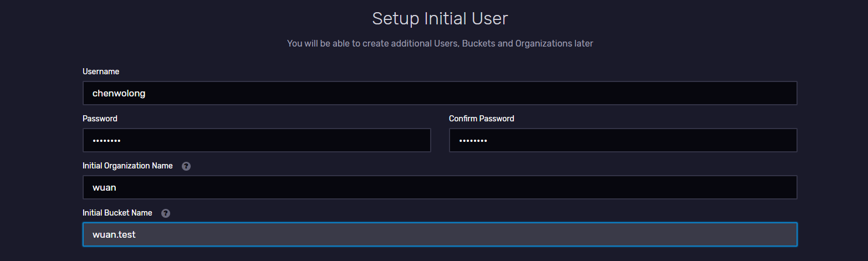This screenshot has height=261, width=868.
Task: Click into the Password input field
Action: (257, 140)
